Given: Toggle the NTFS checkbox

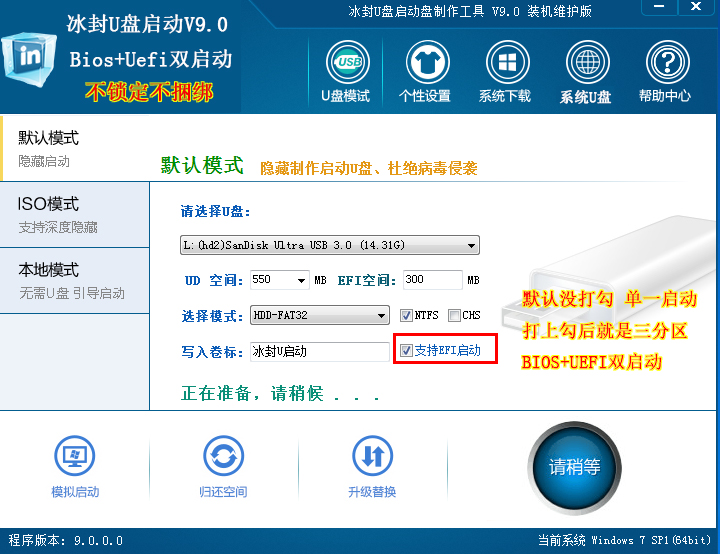Looking at the screenshot, I should pos(406,315).
